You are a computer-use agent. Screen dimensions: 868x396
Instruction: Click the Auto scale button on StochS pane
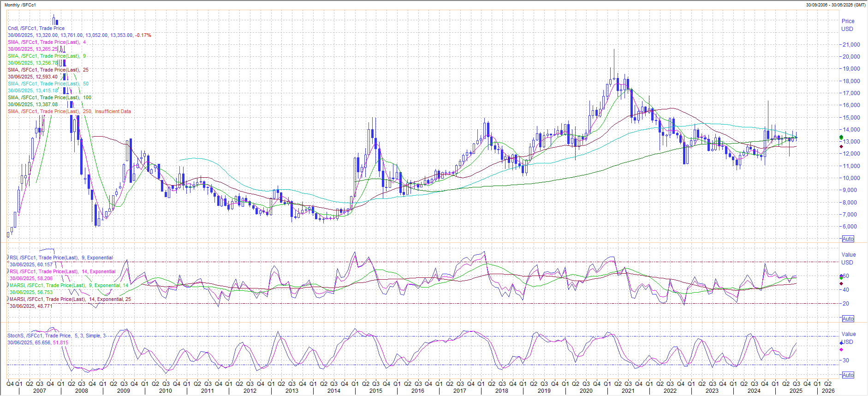pyautogui.click(x=848, y=375)
